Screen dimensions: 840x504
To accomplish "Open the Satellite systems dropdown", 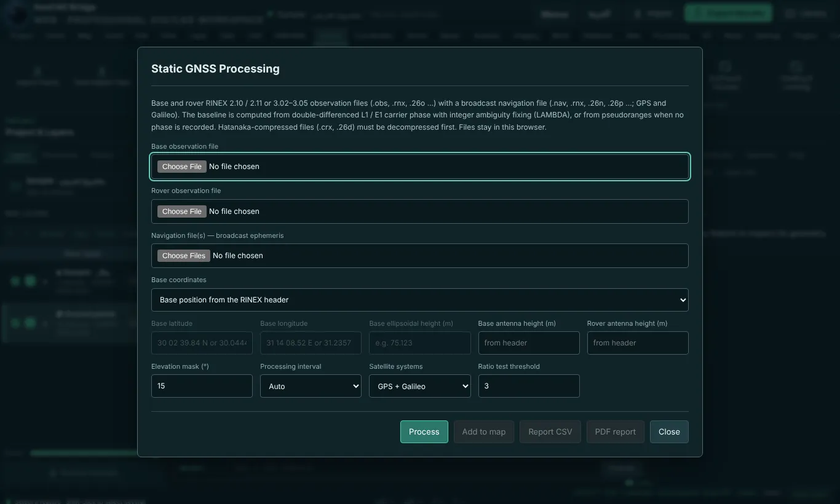I will click(x=420, y=386).
